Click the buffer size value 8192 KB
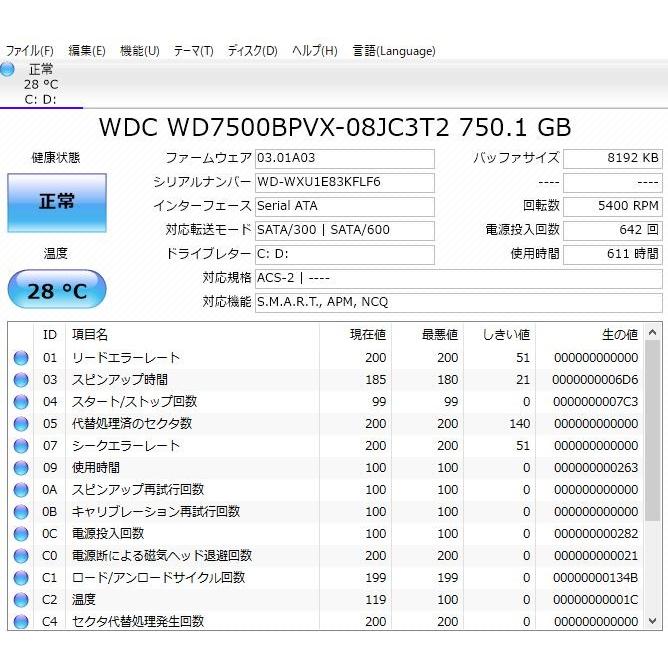Screen dimensions: 668x668 [x=613, y=158]
